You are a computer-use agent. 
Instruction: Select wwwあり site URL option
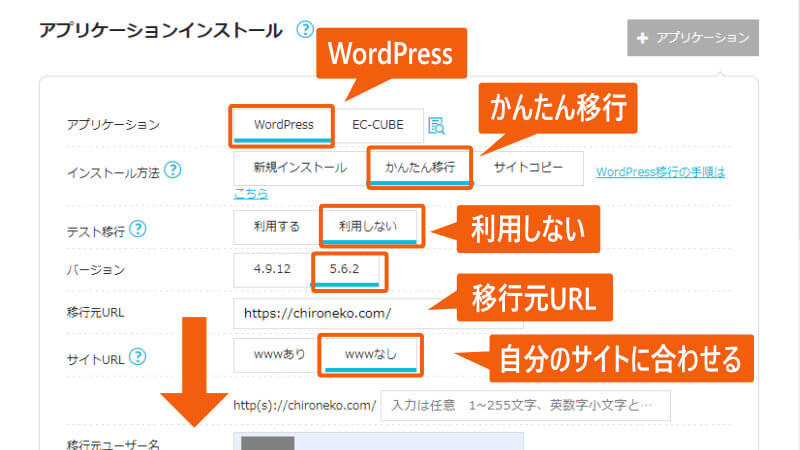279,355
